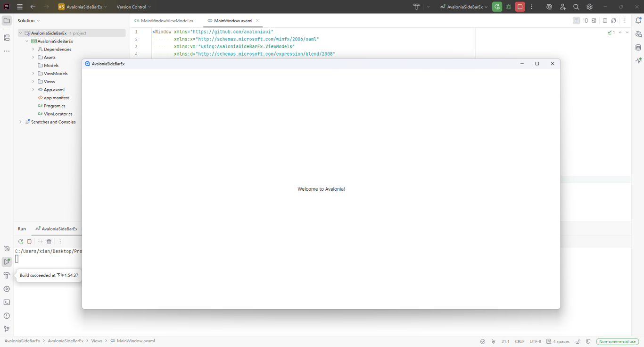Screen dimensions: 644x347
Task: Open IDE settings gear
Action: click(590, 7)
